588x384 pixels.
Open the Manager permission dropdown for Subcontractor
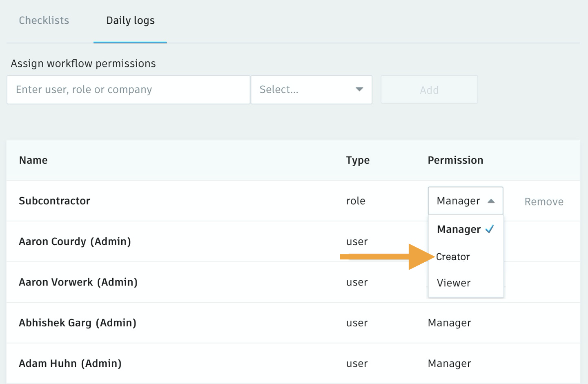point(465,201)
